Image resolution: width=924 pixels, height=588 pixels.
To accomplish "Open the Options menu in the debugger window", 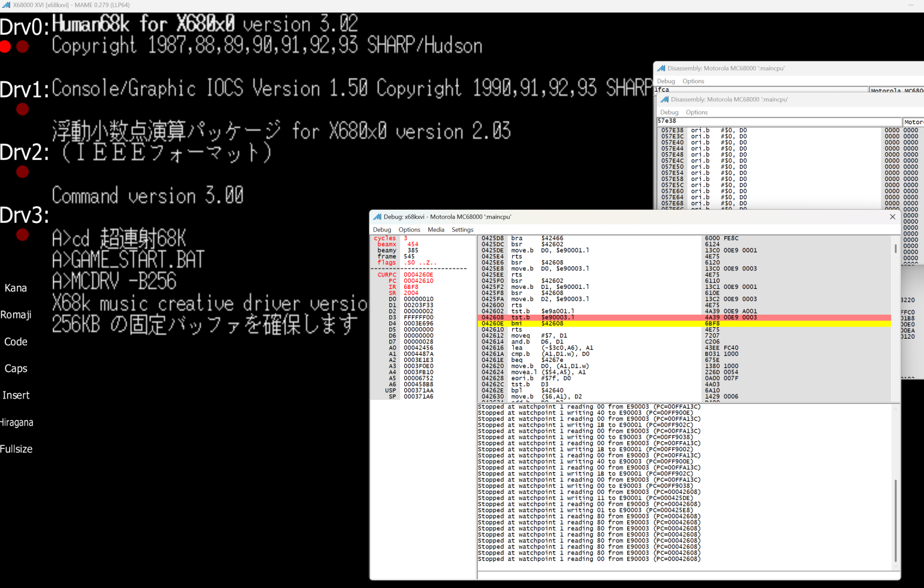I will pos(409,230).
